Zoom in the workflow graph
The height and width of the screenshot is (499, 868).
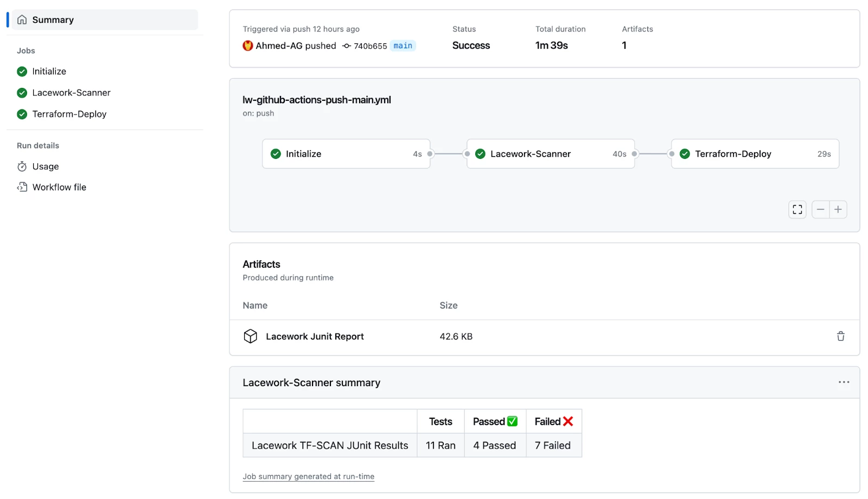[x=838, y=209]
